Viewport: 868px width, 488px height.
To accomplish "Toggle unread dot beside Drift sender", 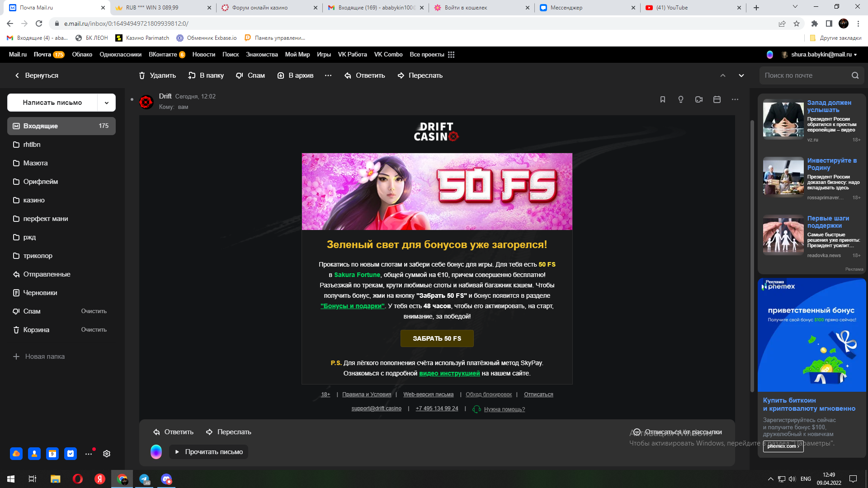I will point(132,99).
